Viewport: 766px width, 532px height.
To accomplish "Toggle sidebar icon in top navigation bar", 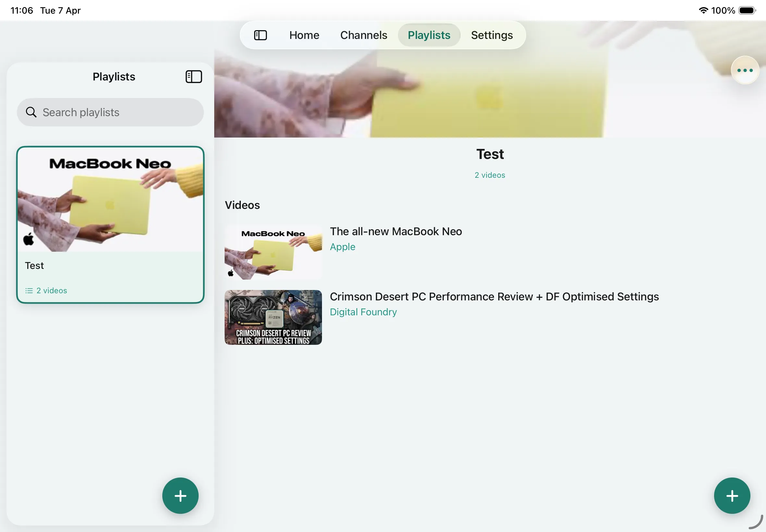I will click(x=260, y=35).
